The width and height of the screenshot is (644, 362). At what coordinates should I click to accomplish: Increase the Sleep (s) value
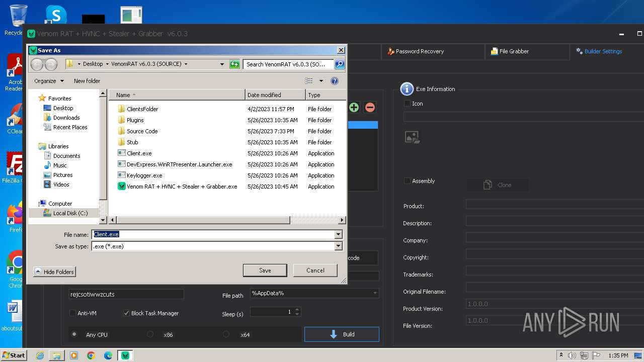(297, 310)
